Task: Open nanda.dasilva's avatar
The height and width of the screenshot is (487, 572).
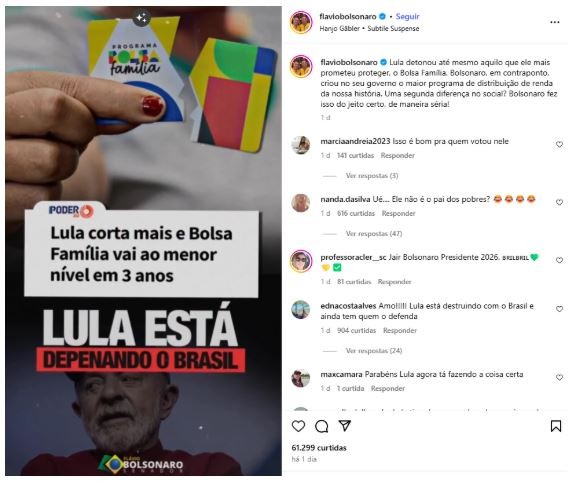Action: point(301,202)
